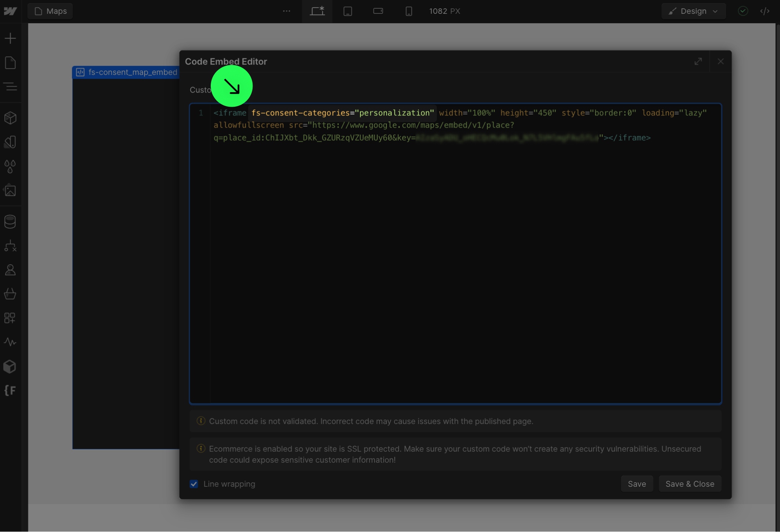780x532 pixels.
Task: Check the green publish status icon
Action: click(x=743, y=11)
